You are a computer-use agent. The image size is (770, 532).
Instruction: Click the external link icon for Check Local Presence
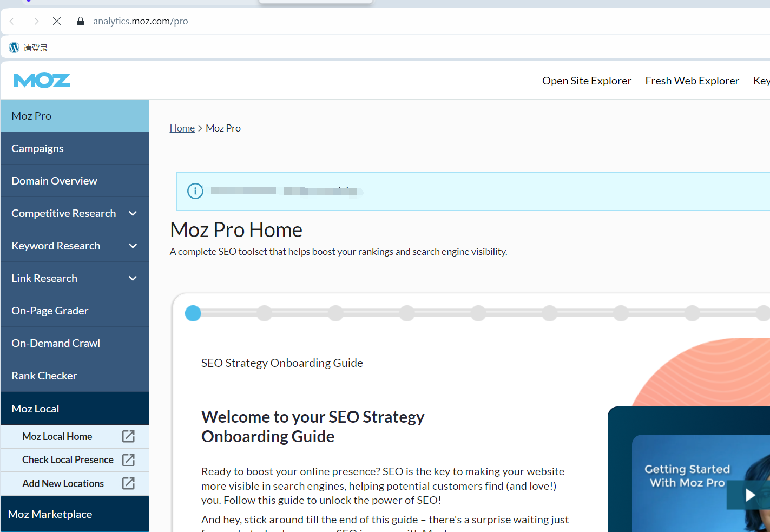pyautogui.click(x=128, y=459)
